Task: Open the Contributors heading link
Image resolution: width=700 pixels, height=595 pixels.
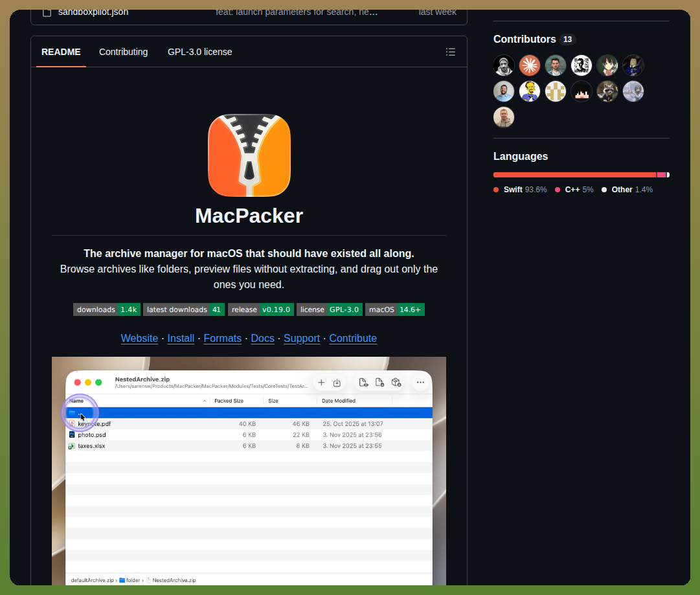Action: (525, 39)
